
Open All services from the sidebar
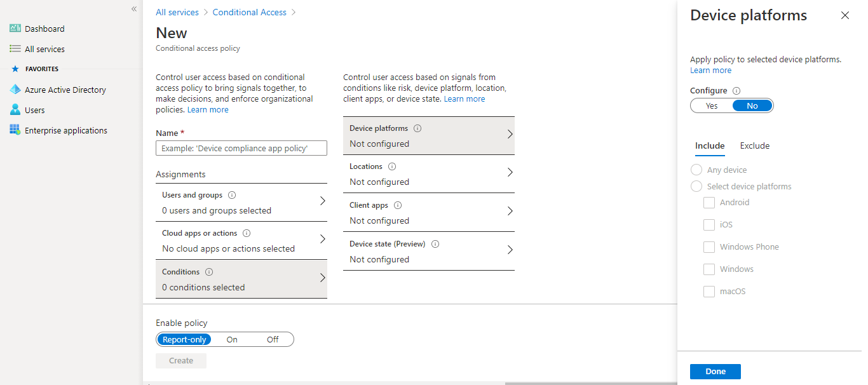44,49
